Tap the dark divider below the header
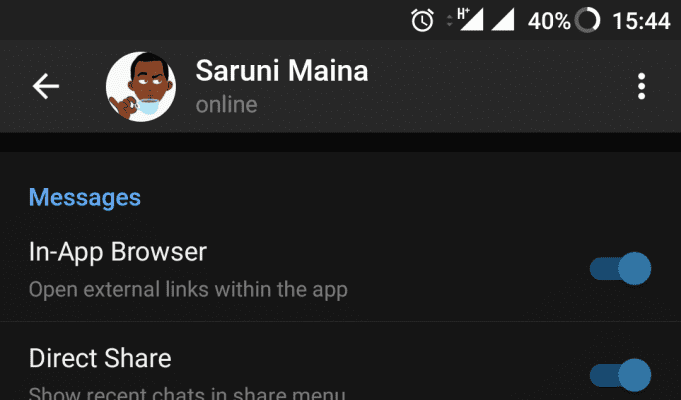681x400 pixels. [340, 142]
